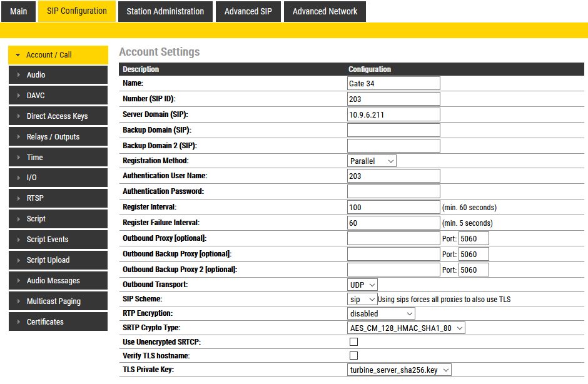The image size is (588, 384).
Task: Collapse the Account / Call section
Action: pyautogui.click(x=58, y=55)
